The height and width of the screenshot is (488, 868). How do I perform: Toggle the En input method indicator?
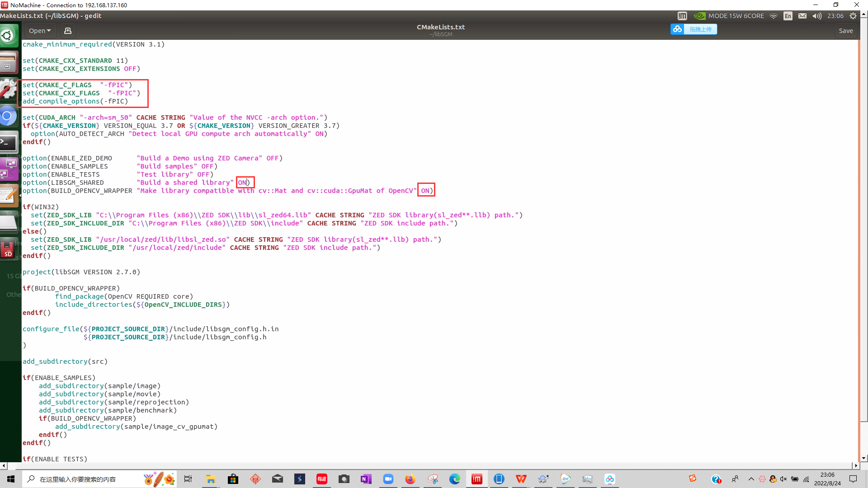pyautogui.click(x=788, y=16)
